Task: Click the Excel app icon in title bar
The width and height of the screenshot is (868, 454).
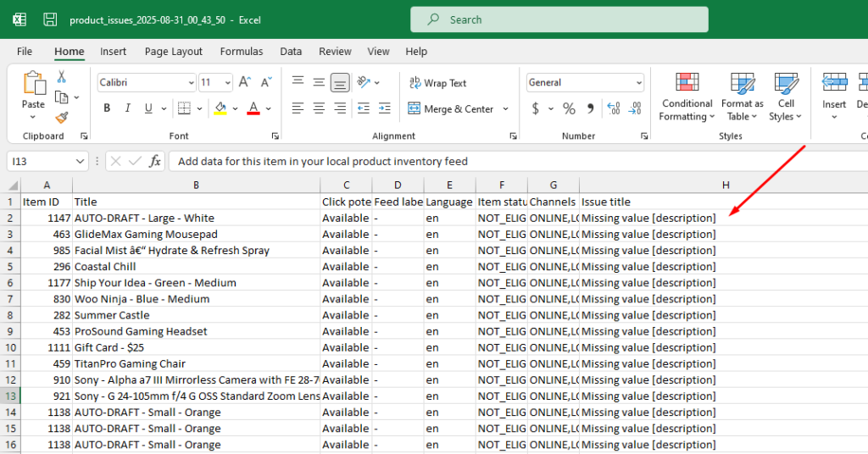Action: pos(19,20)
